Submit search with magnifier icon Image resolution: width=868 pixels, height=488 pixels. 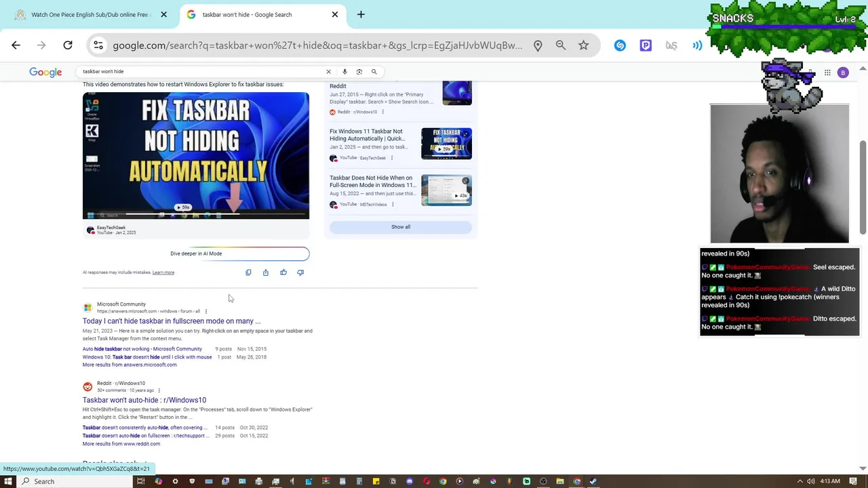click(374, 71)
